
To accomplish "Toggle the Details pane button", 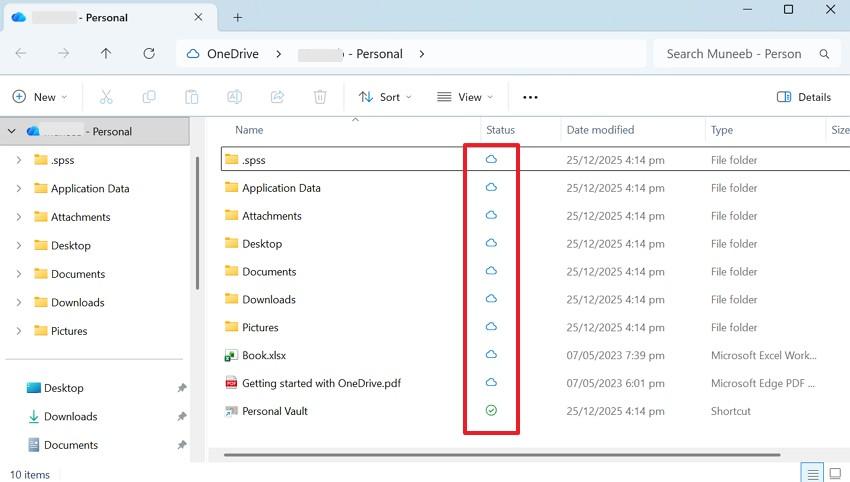I will [x=803, y=97].
